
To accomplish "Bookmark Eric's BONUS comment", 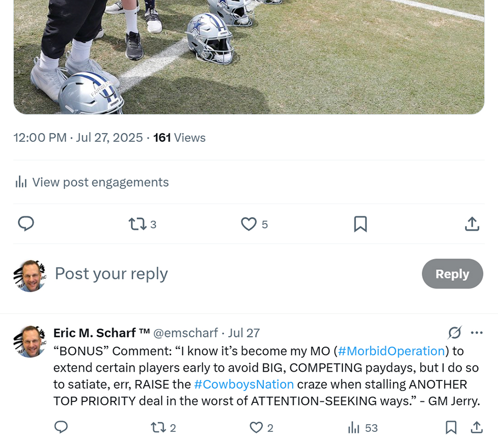I will (451, 427).
